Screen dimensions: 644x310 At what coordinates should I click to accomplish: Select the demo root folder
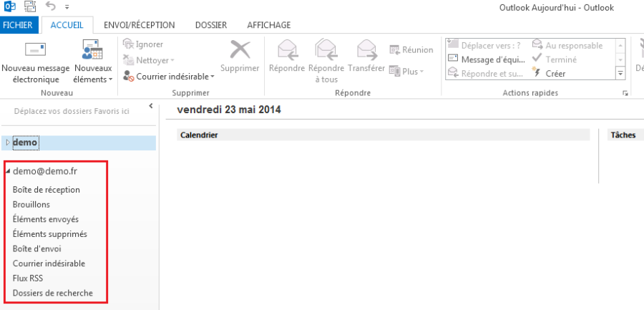click(78, 142)
